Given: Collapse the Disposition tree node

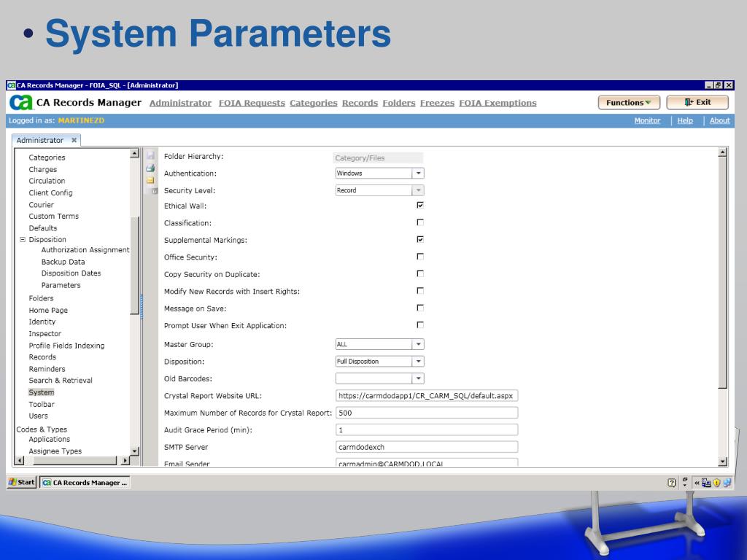Looking at the screenshot, I should tap(23, 239).
